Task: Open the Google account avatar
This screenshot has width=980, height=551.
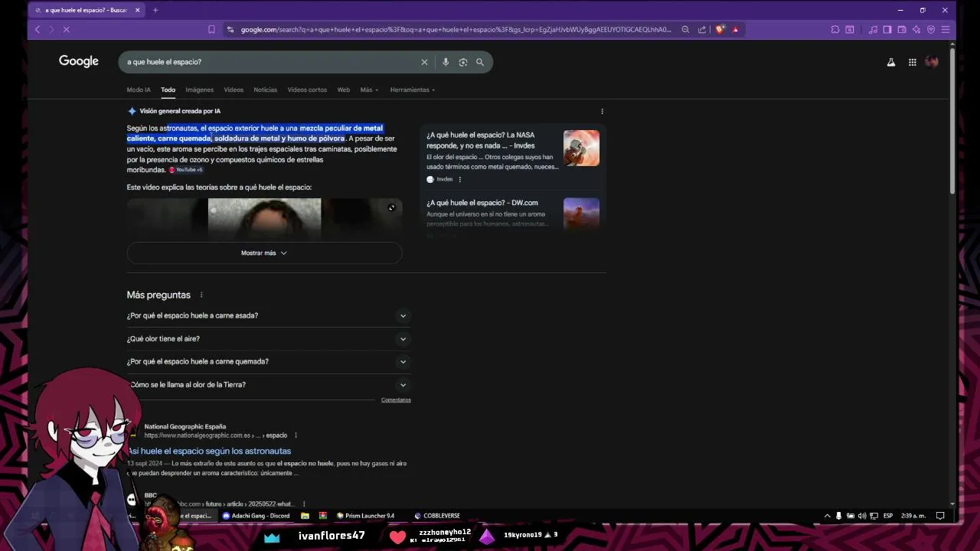Action: tap(932, 62)
